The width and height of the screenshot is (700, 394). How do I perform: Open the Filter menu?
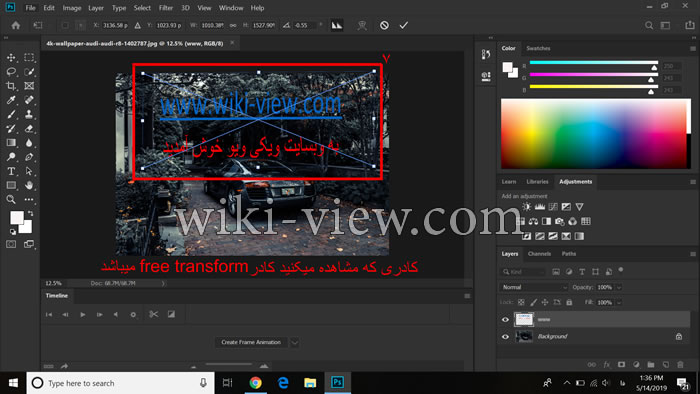point(166,8)
